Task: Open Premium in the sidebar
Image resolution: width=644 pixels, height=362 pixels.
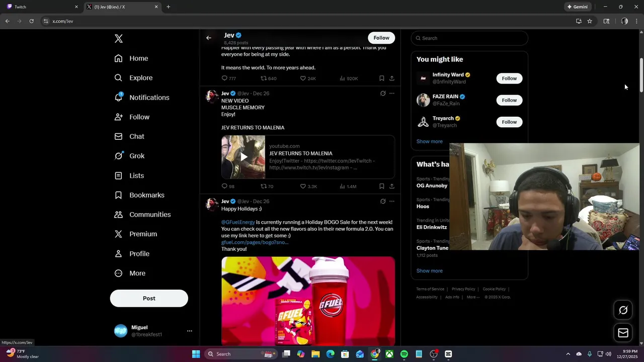Action: coord(136,234)
